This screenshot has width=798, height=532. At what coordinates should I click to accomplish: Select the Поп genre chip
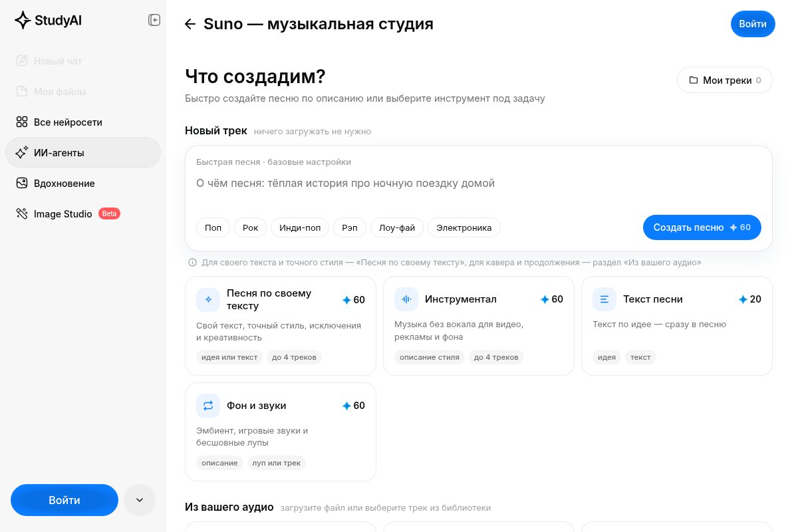click(x=213, y=228)
